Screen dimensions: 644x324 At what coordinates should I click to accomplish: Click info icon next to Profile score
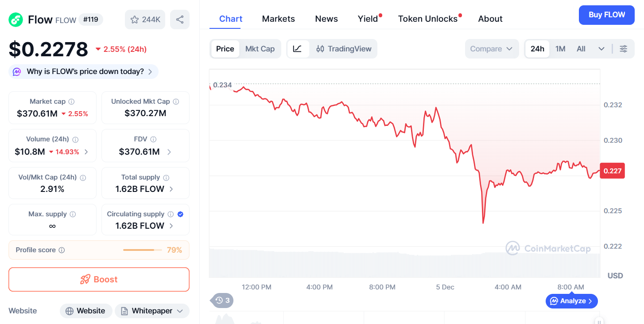[62, 250]
